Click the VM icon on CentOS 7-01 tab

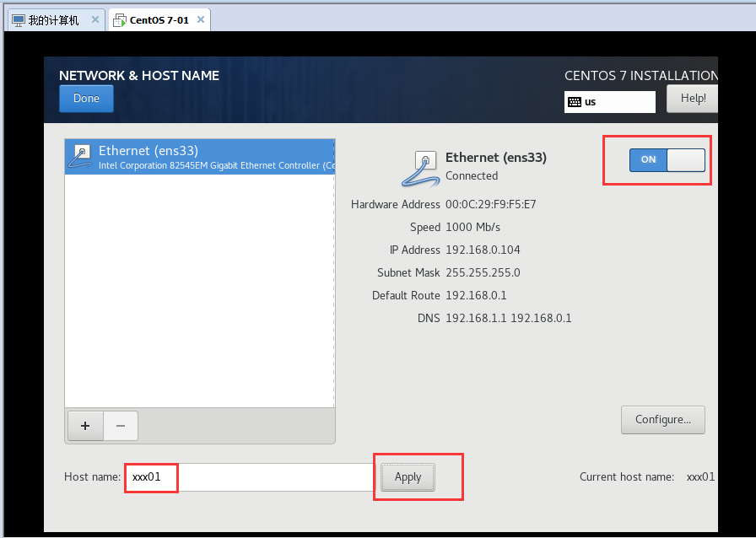point(120,20)
